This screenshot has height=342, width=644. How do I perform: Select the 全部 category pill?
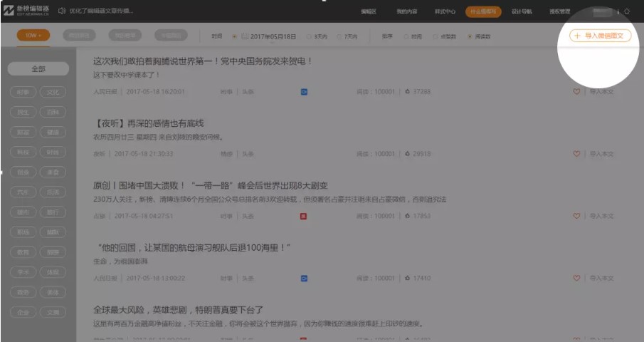38,69
